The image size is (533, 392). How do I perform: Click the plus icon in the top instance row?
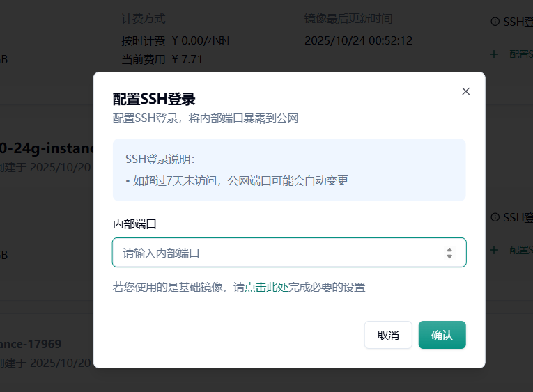click(494, 54)
